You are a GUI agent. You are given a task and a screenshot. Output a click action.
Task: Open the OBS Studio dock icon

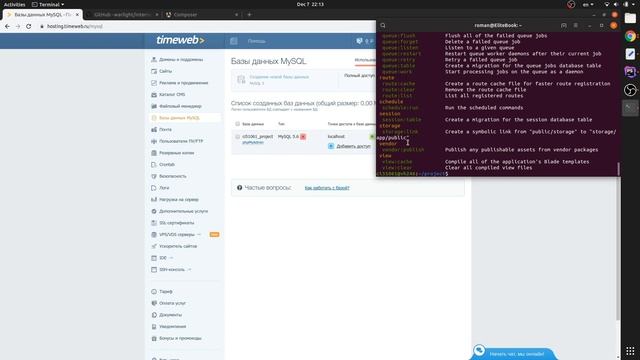click(x=630, y=90)
